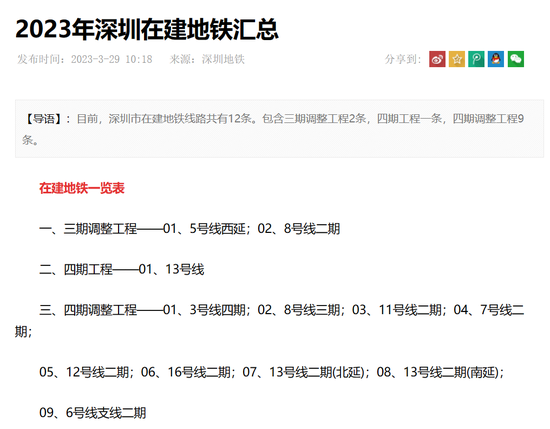The width and height of the screenshot is (550, 429).
Task: Click the gray intro summary box
Action: pos(279,129)
